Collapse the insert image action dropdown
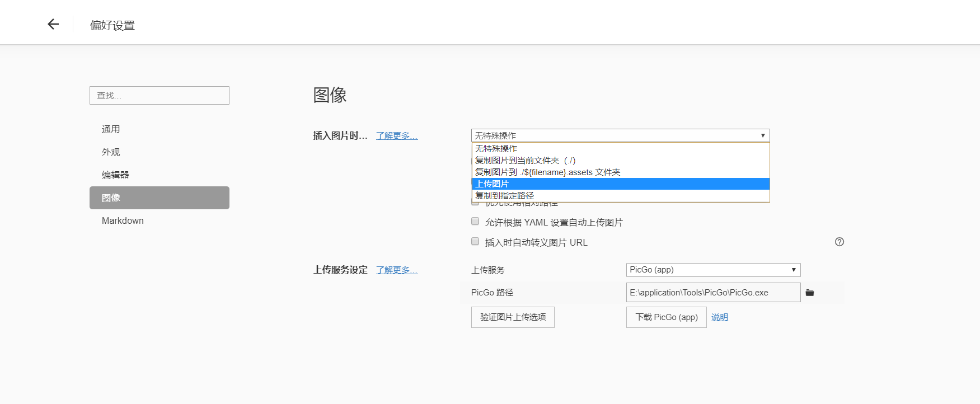 [x=620, y=135]
